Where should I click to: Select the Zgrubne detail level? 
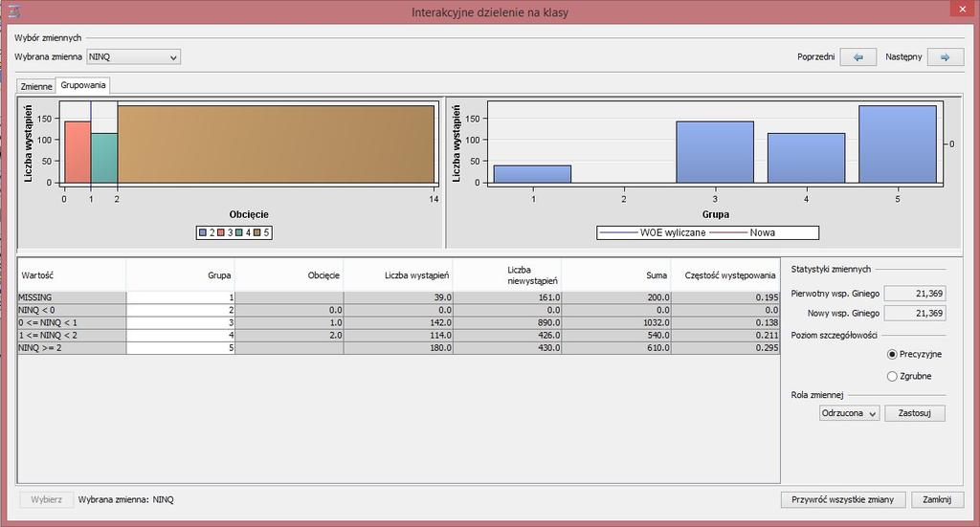click(892, 376)
